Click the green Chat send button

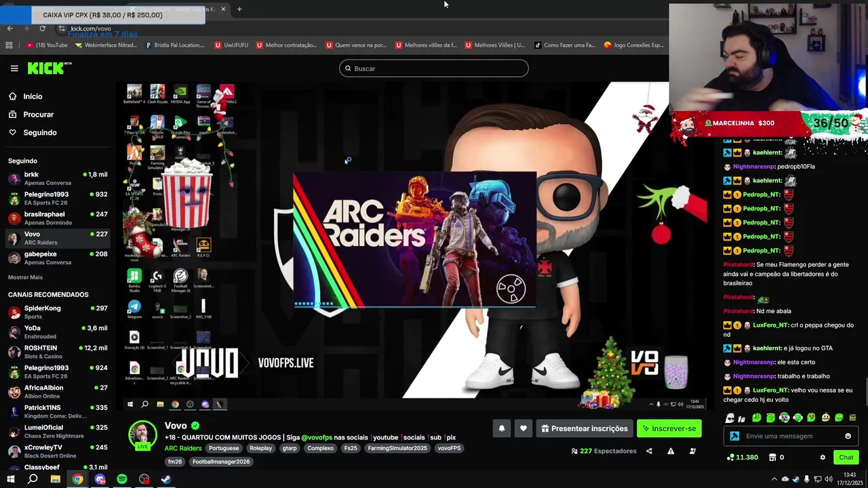[x=846, y=457]
